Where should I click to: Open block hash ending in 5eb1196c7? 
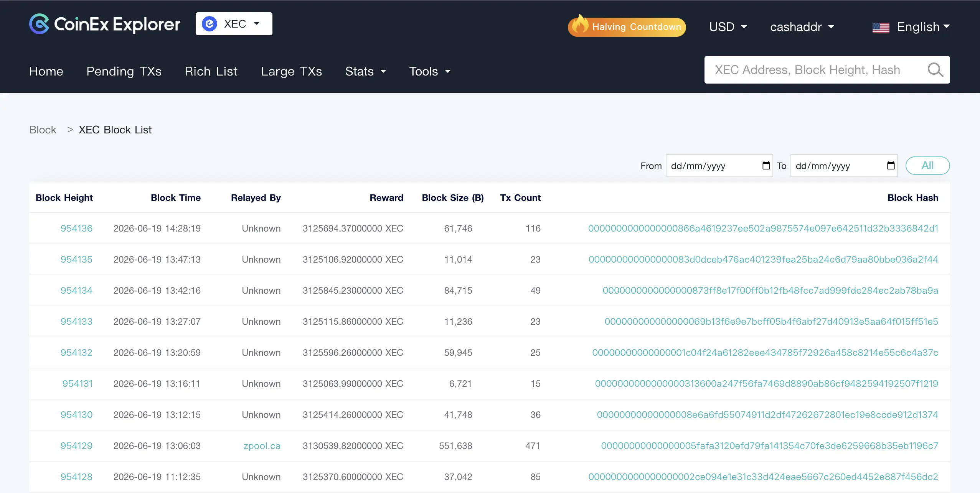(770, 446)
